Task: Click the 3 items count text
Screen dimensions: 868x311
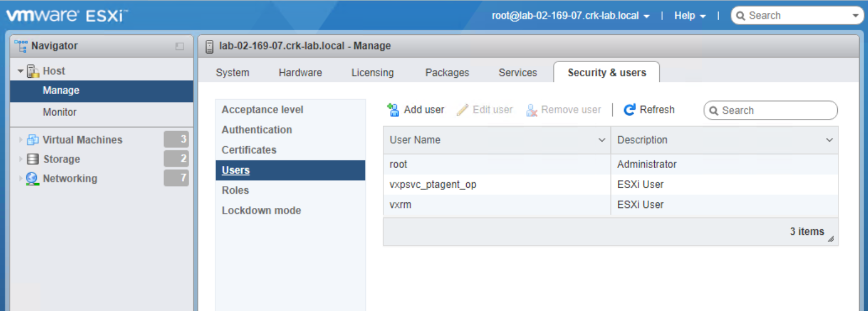Action: [x=807, y=231]
